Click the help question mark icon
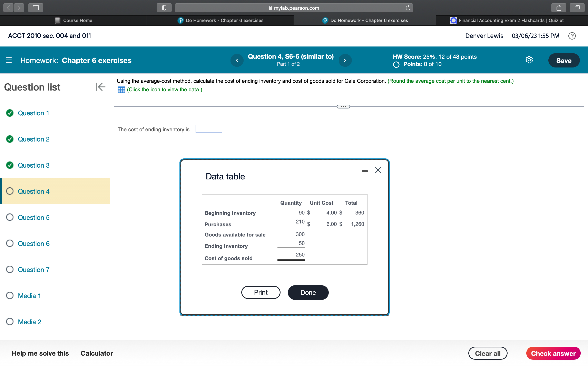The width and height of the screenshot is (588, 367). (x=572, y=36)
